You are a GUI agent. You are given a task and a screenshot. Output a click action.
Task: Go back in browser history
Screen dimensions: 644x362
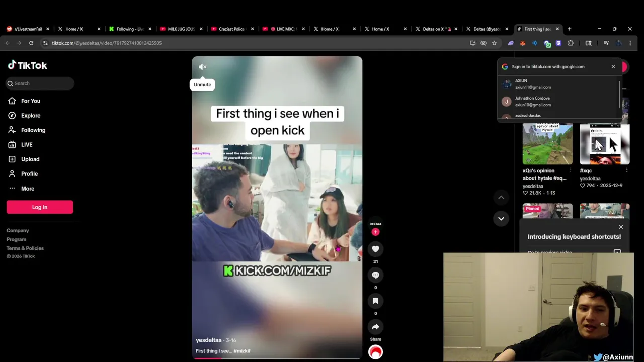(x=8, y=43)
